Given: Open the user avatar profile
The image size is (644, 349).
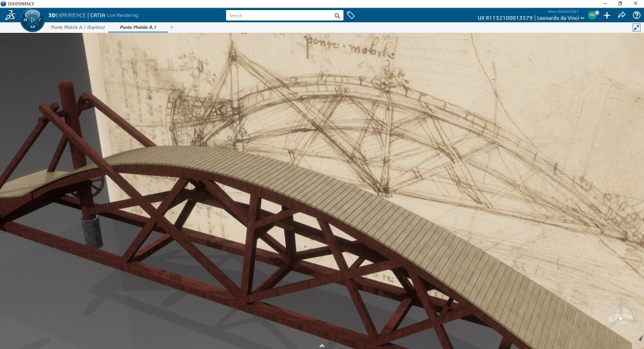Looking at the screenshot, I should (x=592, y=15).
